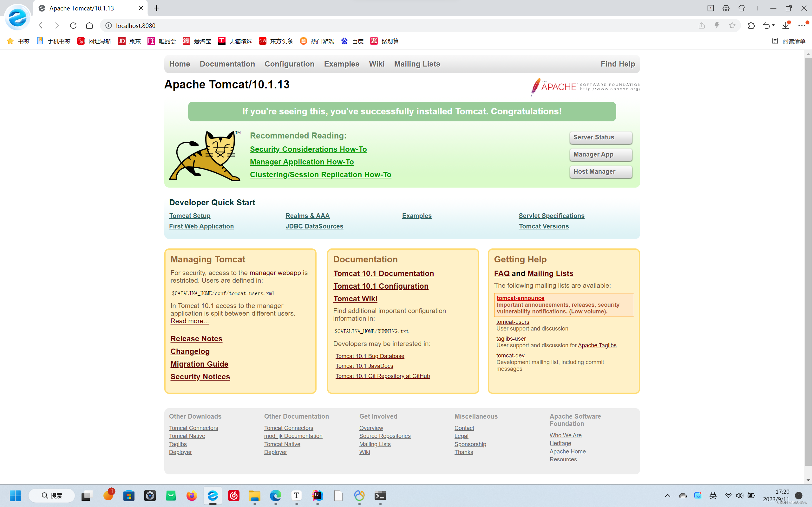This screenshot has height=507, width=812.
Task: Open the three-dots browser menu
Action: tap(802, 25)
